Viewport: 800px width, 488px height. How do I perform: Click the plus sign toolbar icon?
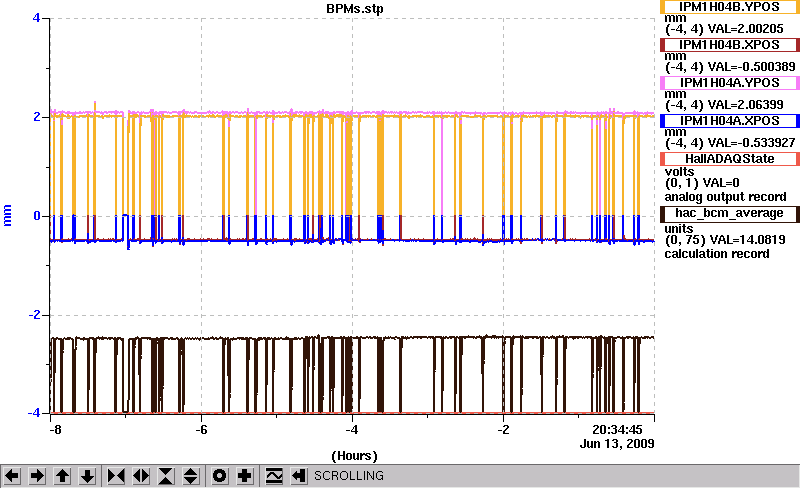(x=245, y=476)
